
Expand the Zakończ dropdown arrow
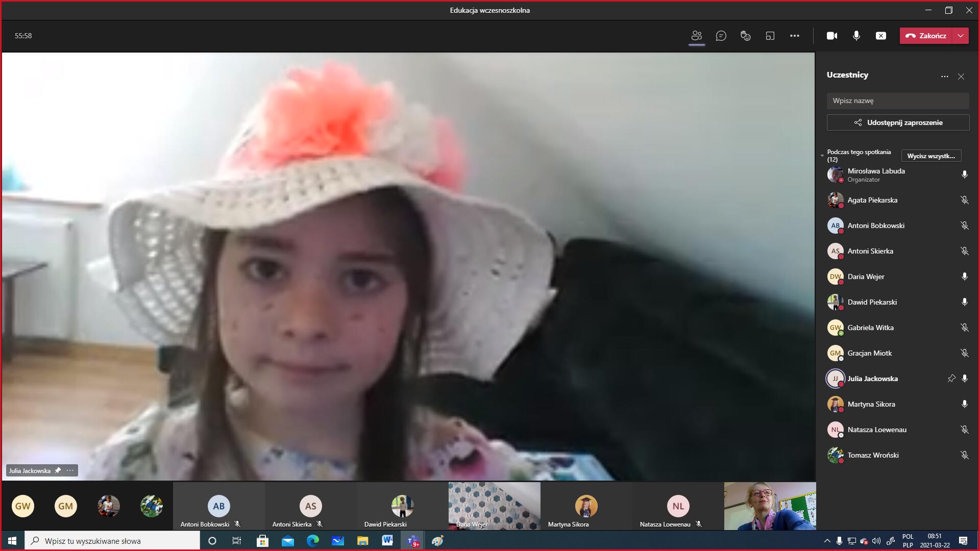coord(961,36)
